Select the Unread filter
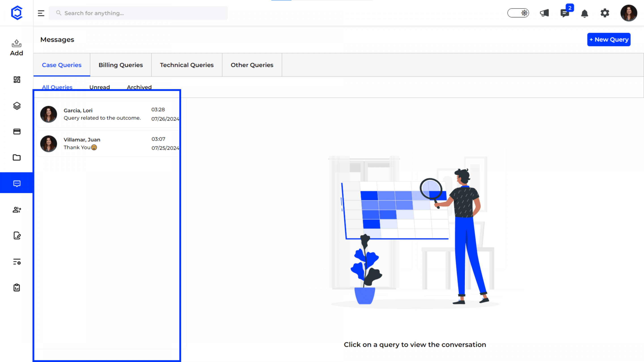 click(100, 87)
